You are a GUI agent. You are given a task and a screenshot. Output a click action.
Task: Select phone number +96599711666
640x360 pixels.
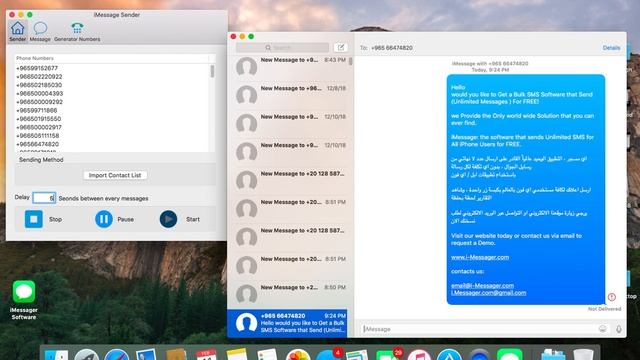click(x=37, y=111)
